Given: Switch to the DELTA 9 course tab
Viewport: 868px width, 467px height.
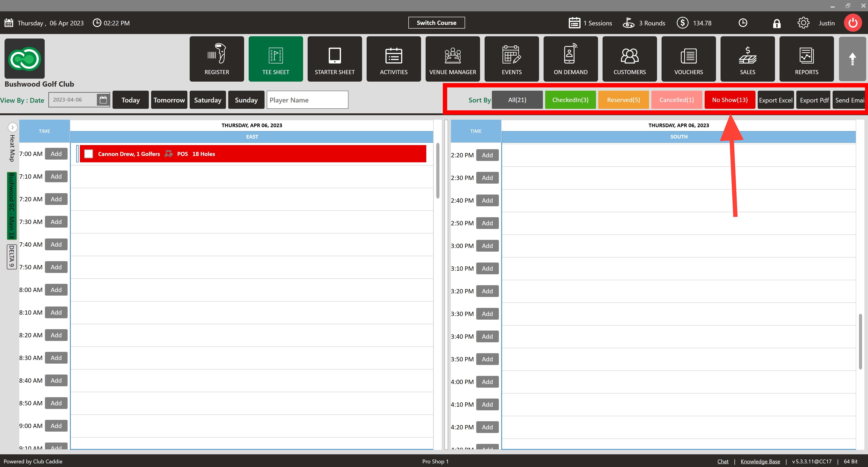Looking at the screenshot, I should [12, 257].
